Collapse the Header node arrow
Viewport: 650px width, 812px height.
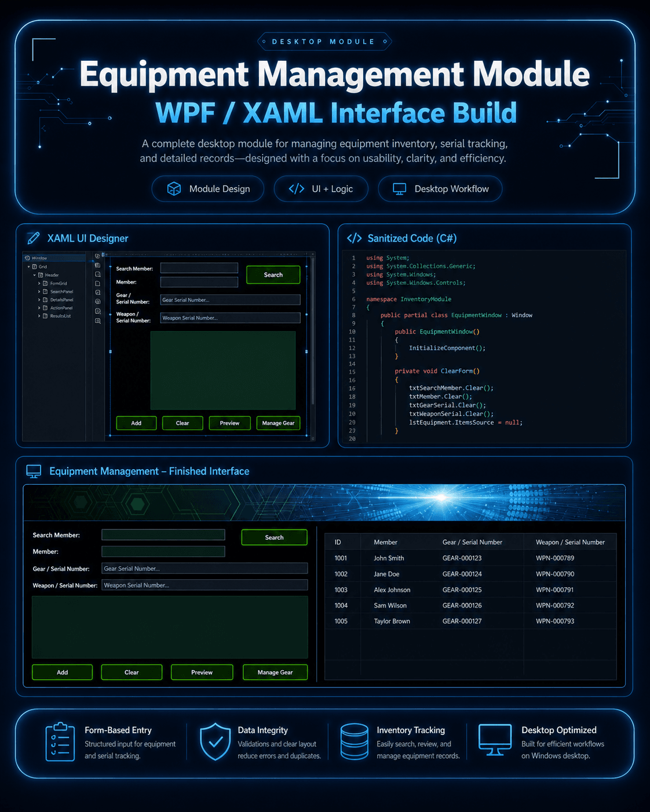pyautogui.click(x=34, y=275)
